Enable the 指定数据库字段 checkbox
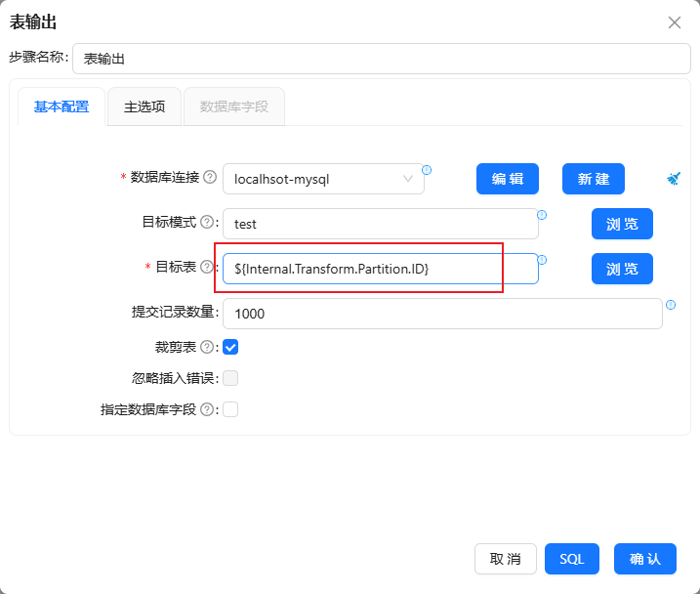The height and width of the screenshot is (594, 700). tap(230, 409)
